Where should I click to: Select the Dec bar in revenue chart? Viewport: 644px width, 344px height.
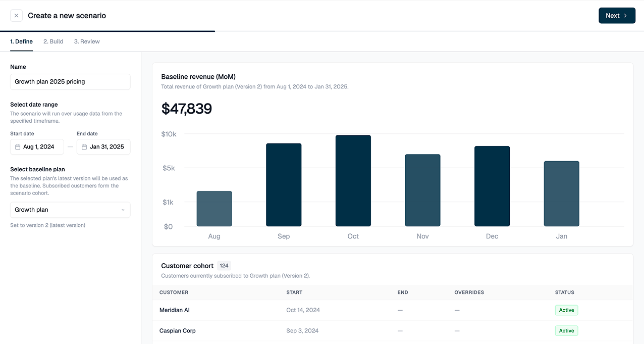pos(492,186)
